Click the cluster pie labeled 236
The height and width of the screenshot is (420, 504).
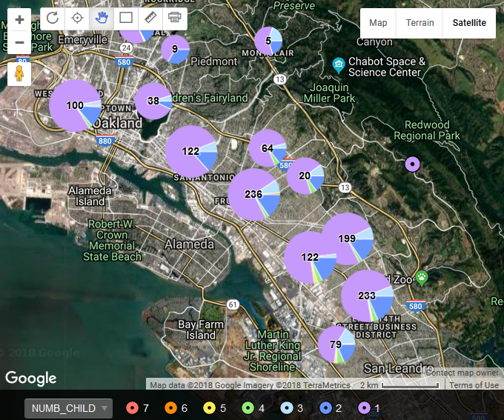click(253, 194)
